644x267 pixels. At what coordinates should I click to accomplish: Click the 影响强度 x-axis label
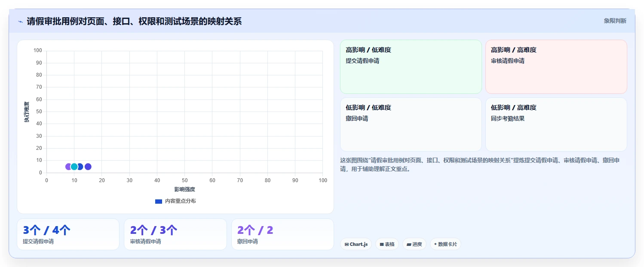point(184,189)
